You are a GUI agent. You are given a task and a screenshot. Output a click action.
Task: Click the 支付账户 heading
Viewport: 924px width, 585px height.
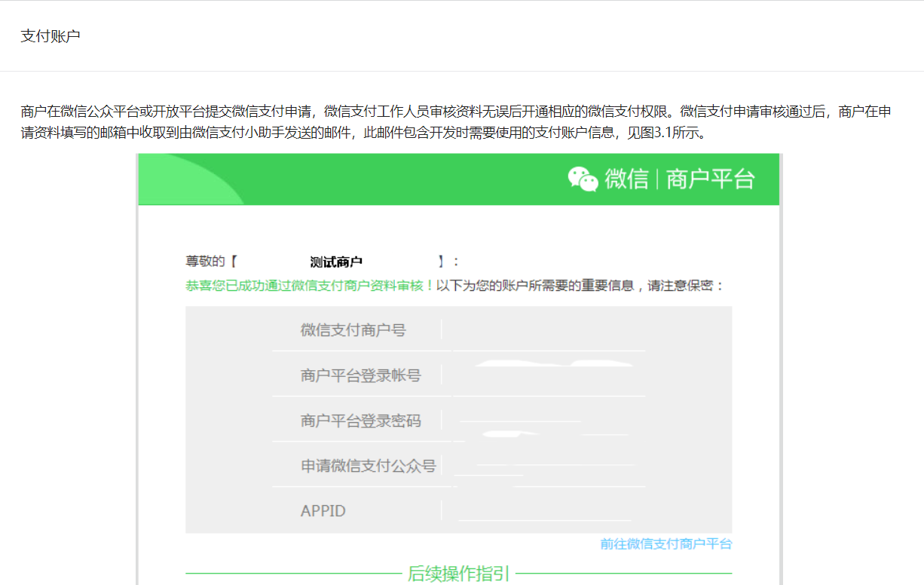[x=50, y=36]
